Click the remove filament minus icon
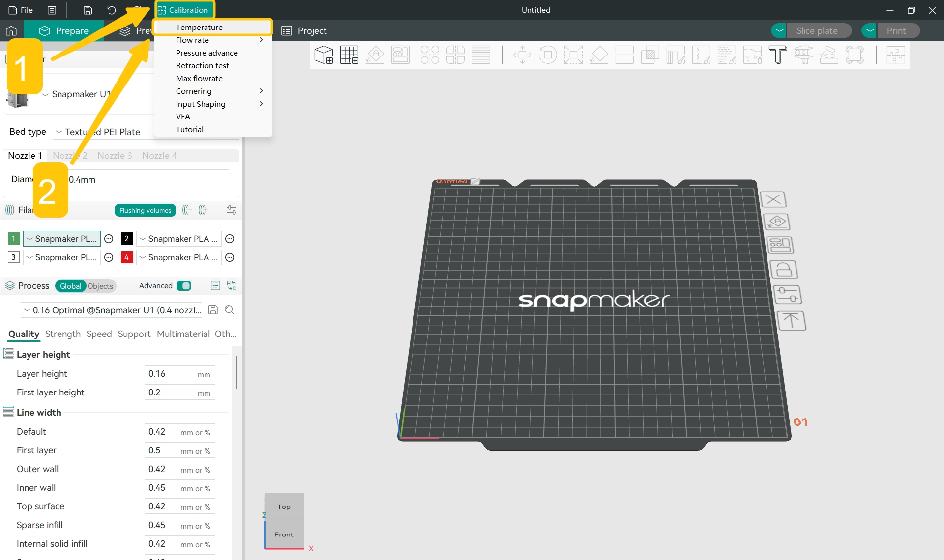944x560 pixels. [x=187, y=210]
